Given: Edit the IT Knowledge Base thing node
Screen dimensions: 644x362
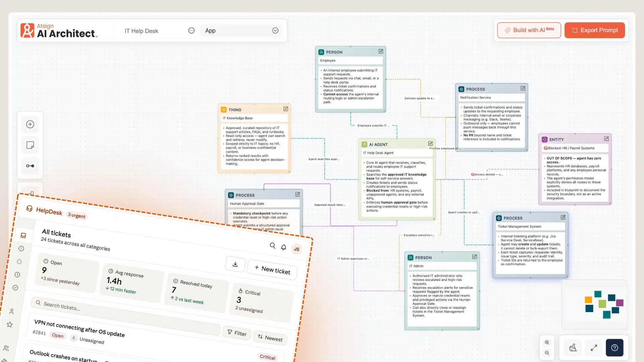Looking at the screenshot, I should [286, 109].
